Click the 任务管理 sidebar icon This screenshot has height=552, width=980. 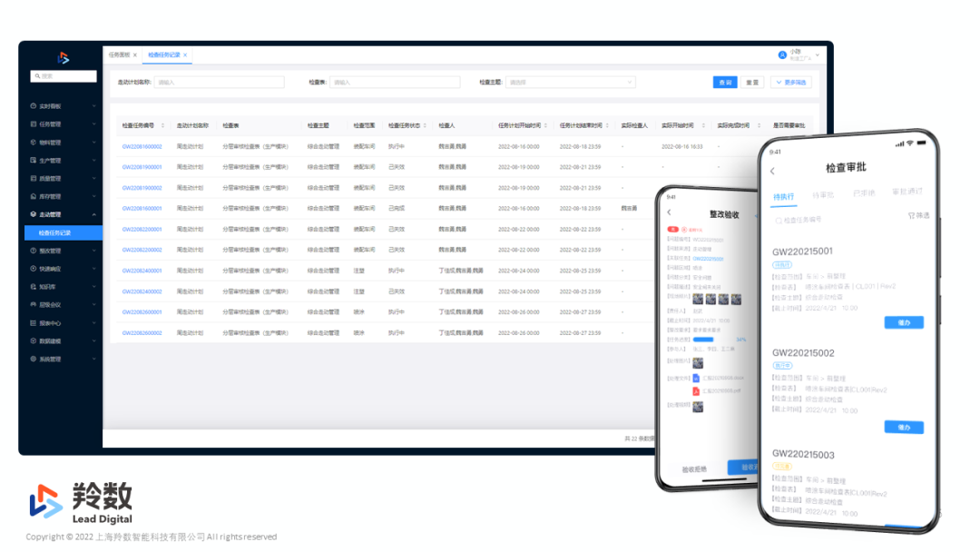pos(34,123)
